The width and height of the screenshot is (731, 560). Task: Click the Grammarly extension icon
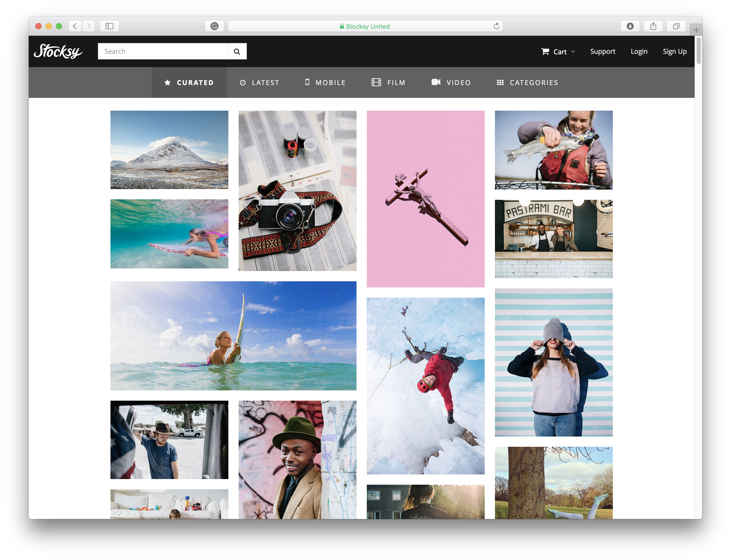click(x=215, y=26)
